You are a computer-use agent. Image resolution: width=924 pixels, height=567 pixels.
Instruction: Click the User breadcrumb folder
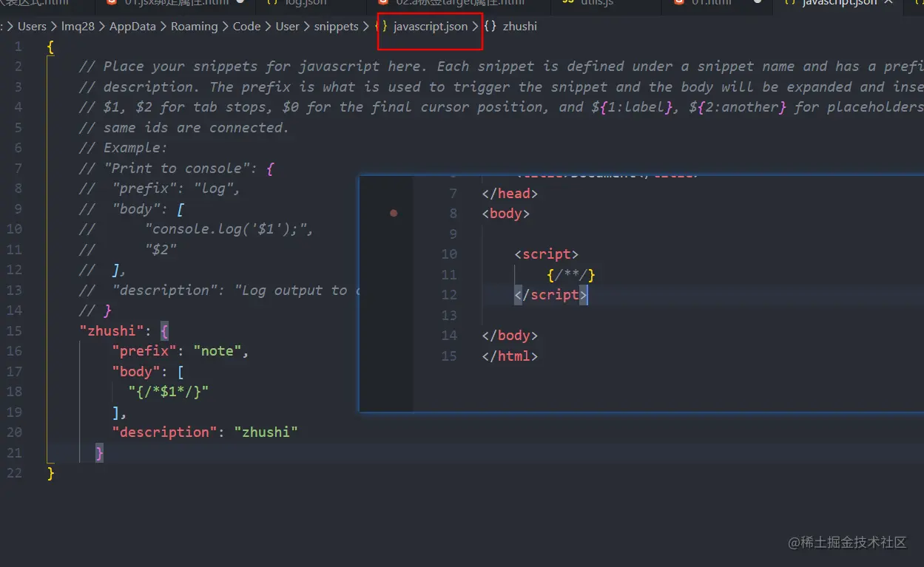pos(287,26)
